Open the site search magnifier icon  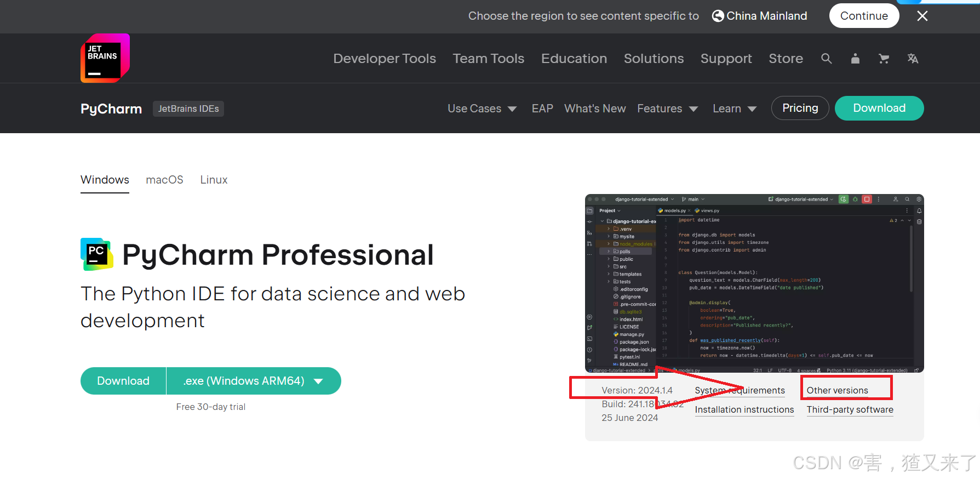click(x=827, y=59)
